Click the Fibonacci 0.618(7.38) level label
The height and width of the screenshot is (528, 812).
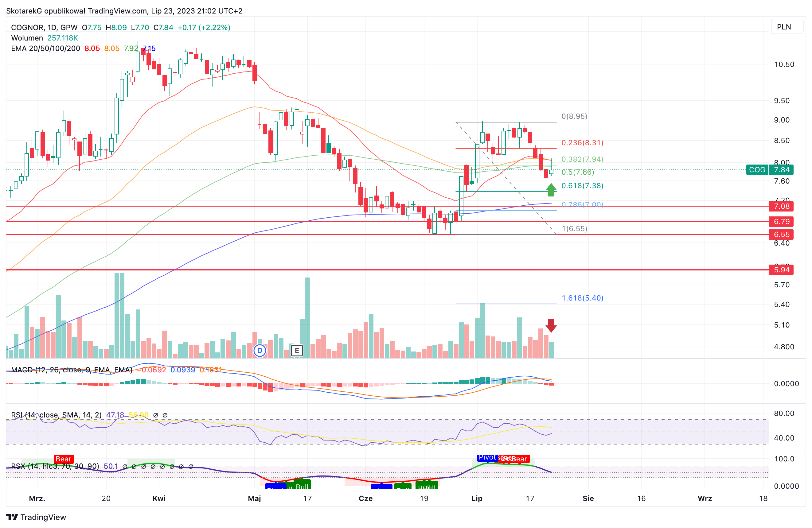582,185
